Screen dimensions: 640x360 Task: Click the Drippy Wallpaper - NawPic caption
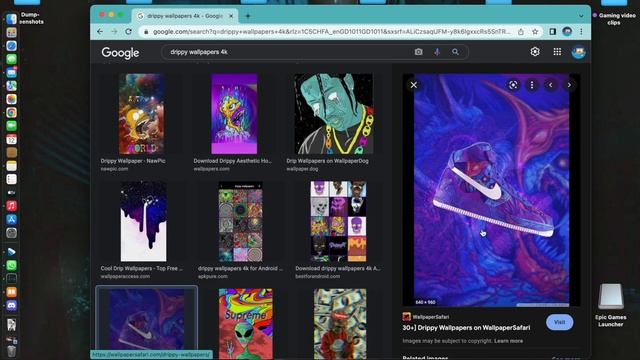pyautogui.click(x=133, y=161)
